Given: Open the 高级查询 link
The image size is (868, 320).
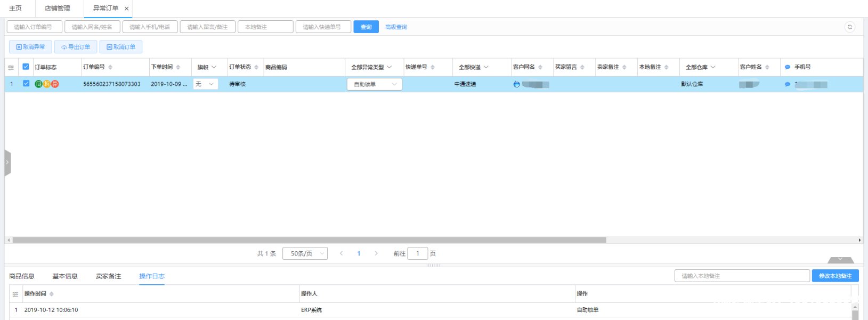Looking at the screenshot, I should click(x=396, y=27).
